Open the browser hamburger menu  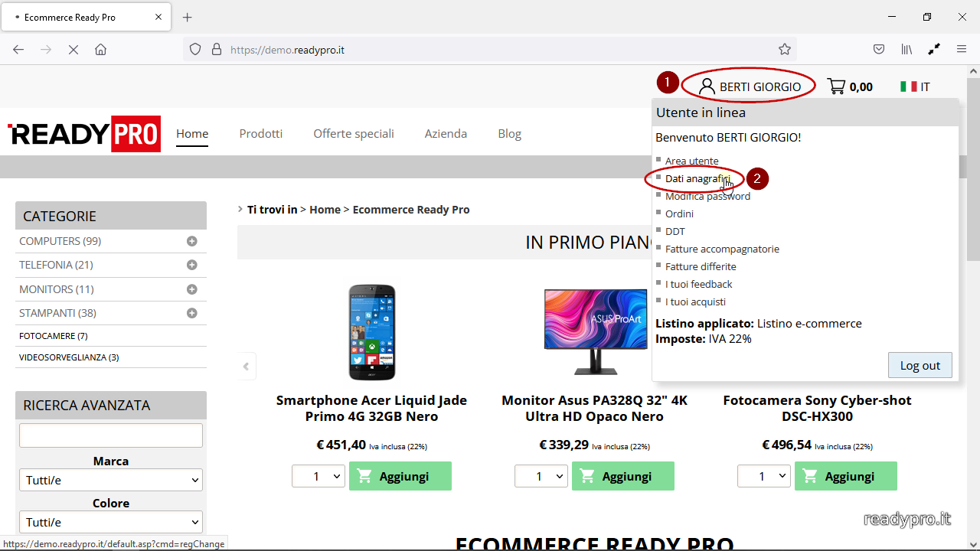962,50
